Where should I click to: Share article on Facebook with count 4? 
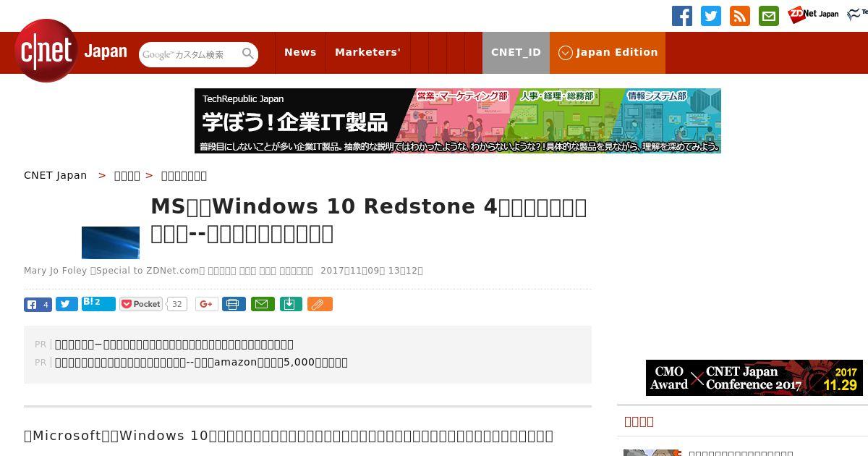pyautogui.click(x=38, y=305)
